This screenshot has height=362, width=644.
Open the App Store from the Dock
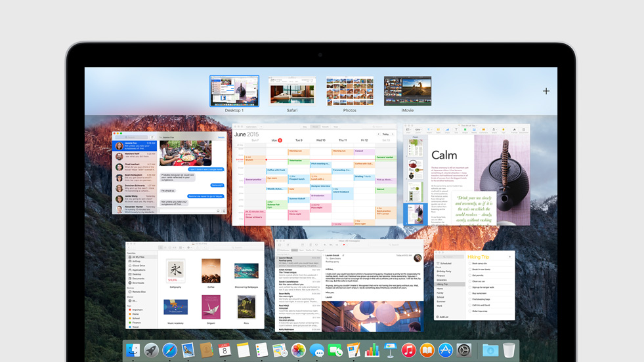click(445, 351)
